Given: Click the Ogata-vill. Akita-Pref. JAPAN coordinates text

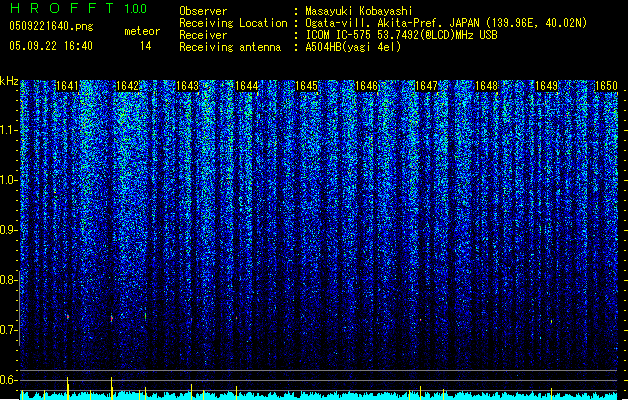Looking at the screenshot, I should pos(446,23).
